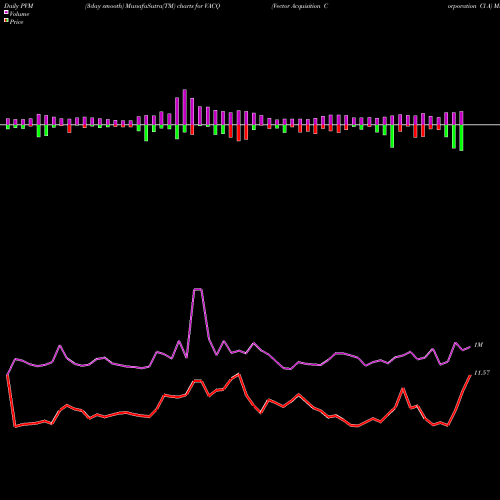Click the '11.57' price line end label
The width and height of the screenshot is (500, 500).
482,373
